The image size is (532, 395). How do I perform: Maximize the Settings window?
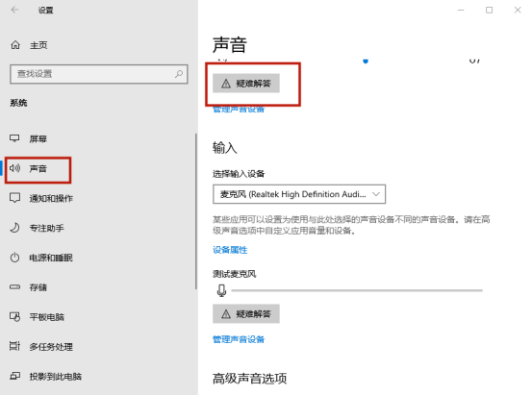click(490, 11)
